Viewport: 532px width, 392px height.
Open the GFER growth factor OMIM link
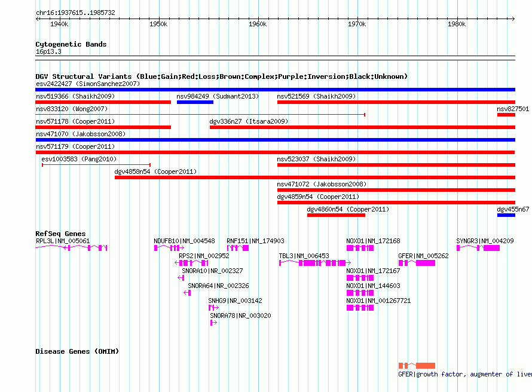tap(465, 374)
